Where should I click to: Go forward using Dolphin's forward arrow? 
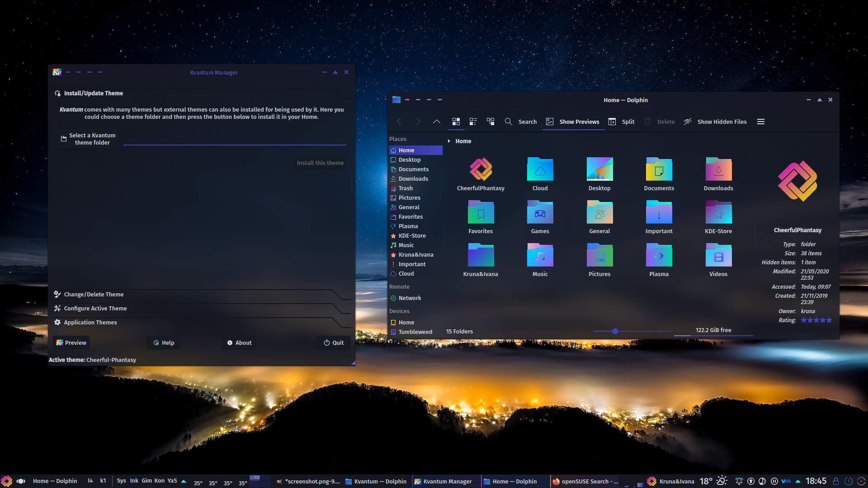pos(418,122)
